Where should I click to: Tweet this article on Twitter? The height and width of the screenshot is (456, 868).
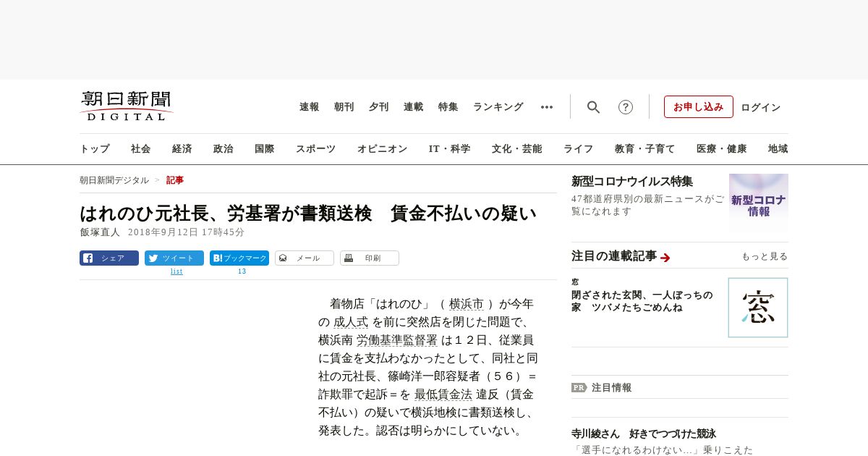pos(174,258)
